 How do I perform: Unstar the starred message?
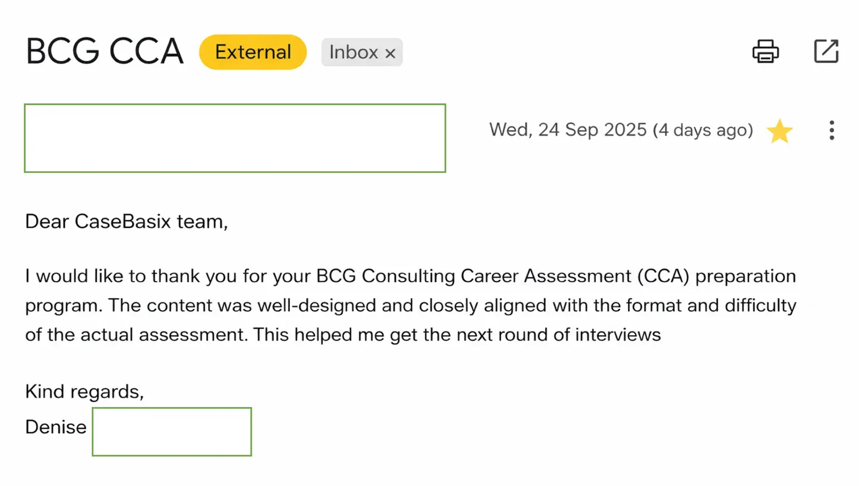click(780, 131)
